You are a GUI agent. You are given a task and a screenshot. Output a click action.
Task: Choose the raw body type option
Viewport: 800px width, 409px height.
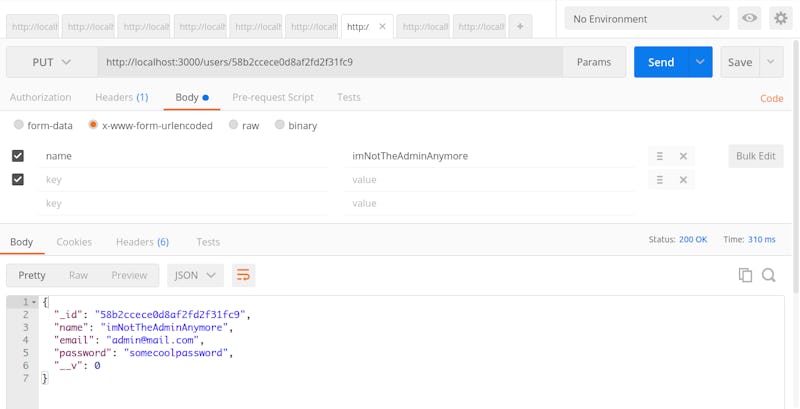[x=234, y=125]
